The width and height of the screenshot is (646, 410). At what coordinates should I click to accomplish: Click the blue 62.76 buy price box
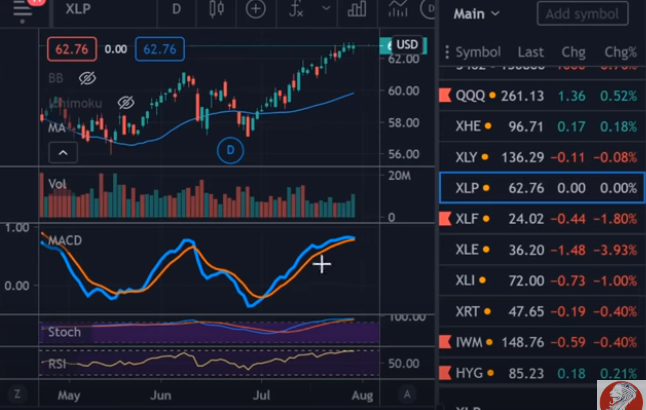click(x=160, y=49)
